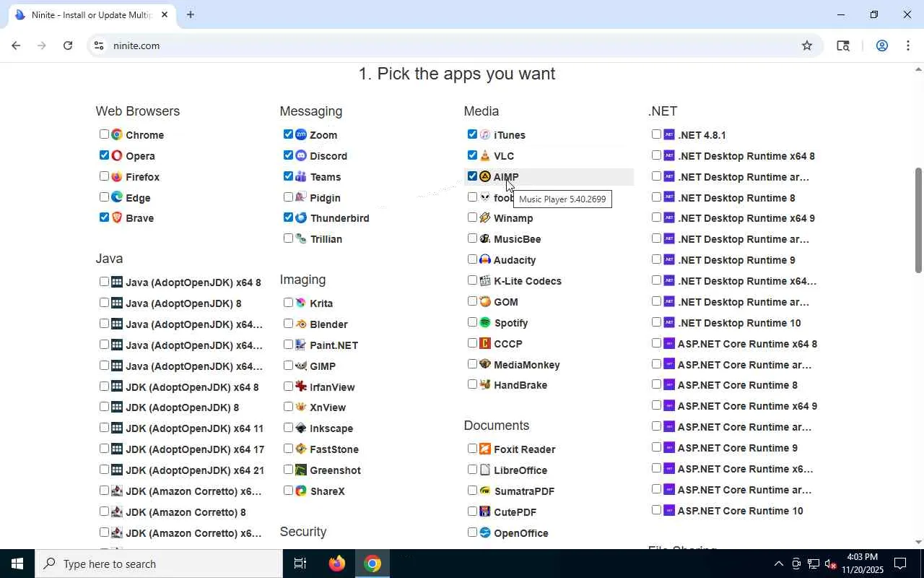The height and width of the screenshot is (578, 924).
Task: Click the Thunderbird logo icon
Action: (x=301, y=217)
